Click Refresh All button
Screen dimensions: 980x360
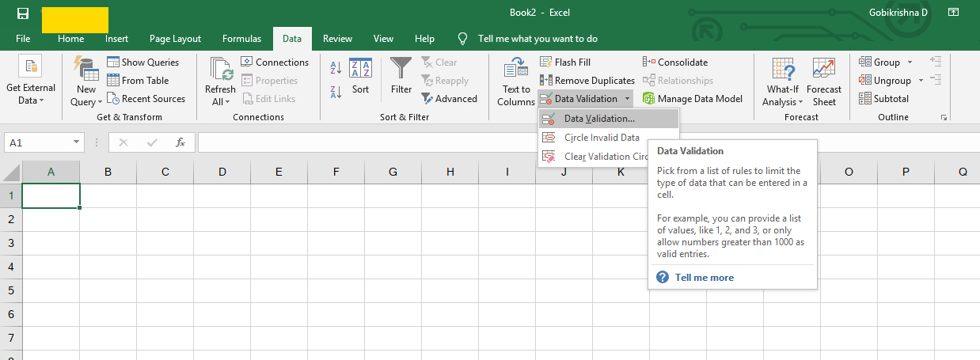220,82
